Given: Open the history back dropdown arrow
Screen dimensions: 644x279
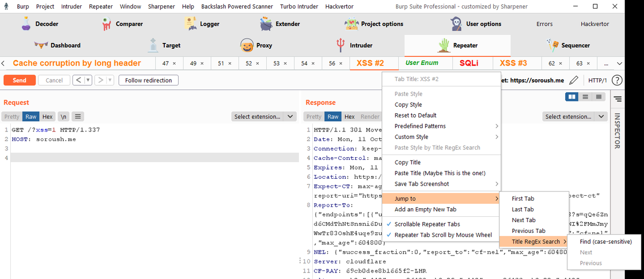Looking at the screenshot, I should [x=88, y=80].
